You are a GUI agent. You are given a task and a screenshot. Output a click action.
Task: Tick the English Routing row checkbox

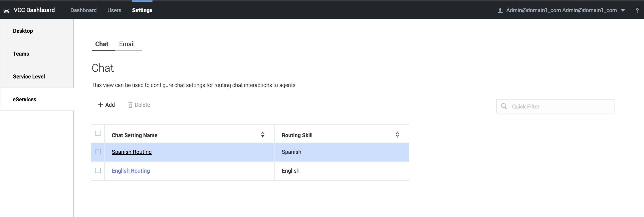click(98, 170)
